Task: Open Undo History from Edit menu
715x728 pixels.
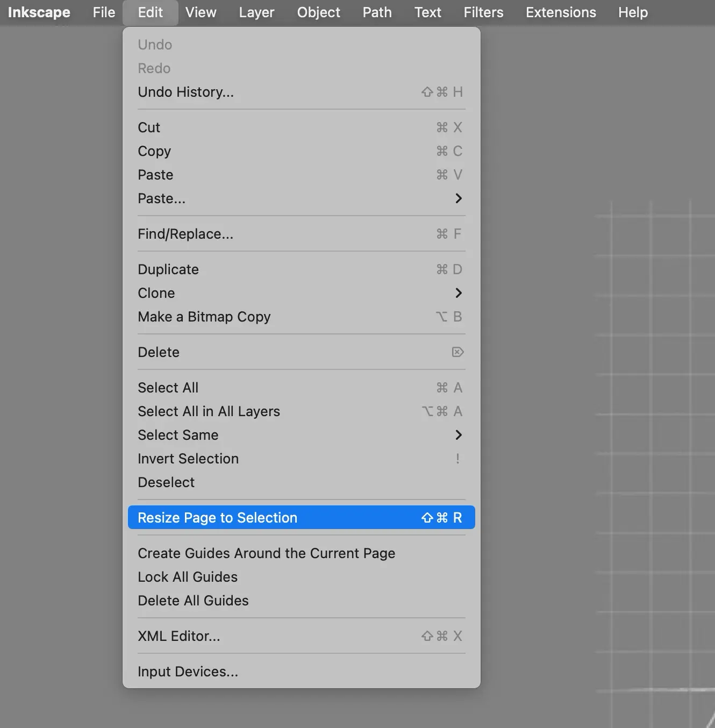Action: (x=185, y=92)
